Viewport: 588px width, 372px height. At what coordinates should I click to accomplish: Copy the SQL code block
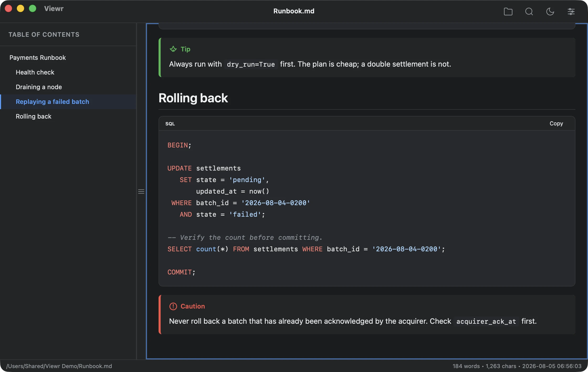tap(556, 123)
